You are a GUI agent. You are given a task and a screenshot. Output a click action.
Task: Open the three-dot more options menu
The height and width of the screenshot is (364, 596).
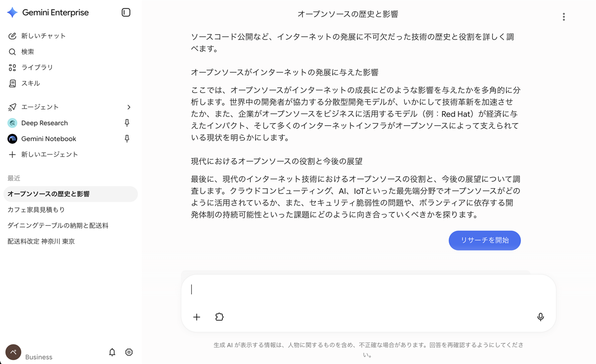(x=564, y=17)
